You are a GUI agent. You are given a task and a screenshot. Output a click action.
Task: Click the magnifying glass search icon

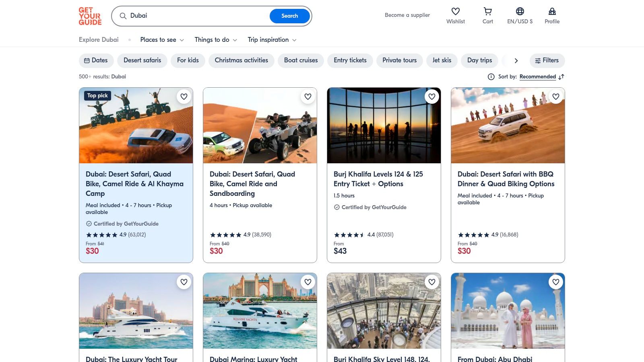(123, 16)
